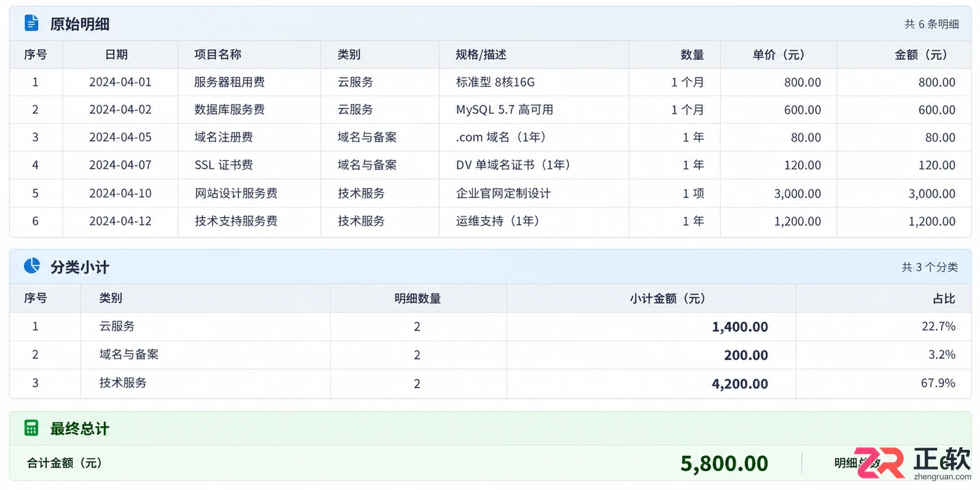Viewport: 980px width, 490px height.
Task: Select the date cell 2024-04-10
Action: point(120,193)
